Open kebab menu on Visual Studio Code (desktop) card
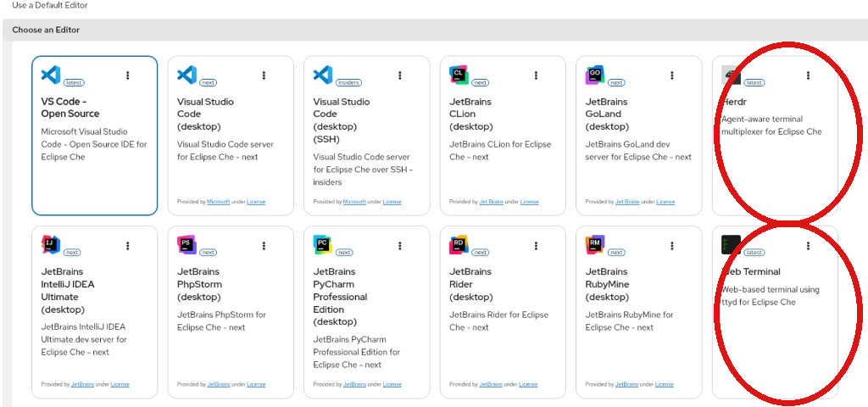 click(x=264, y=75)
